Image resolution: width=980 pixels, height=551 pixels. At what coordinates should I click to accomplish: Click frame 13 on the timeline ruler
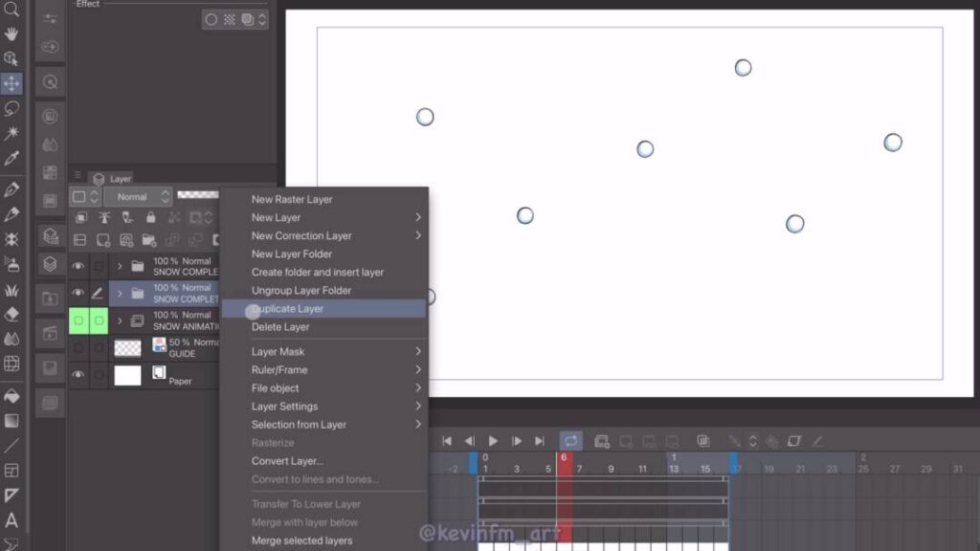(674, 469)
